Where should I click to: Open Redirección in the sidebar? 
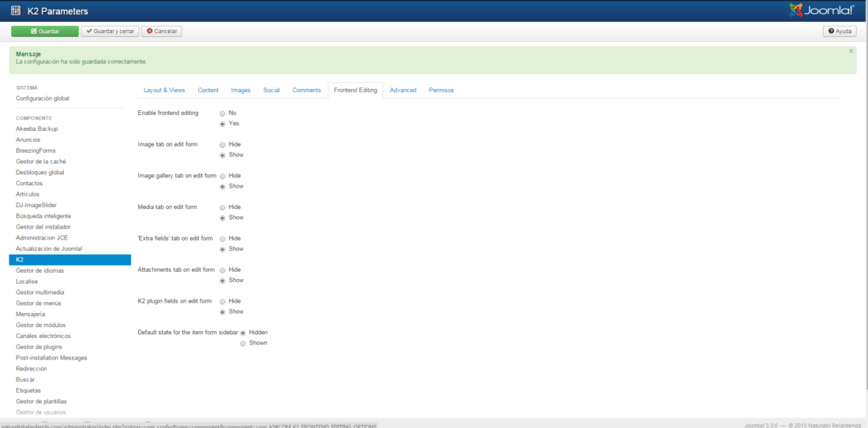(x=32, y=368)
